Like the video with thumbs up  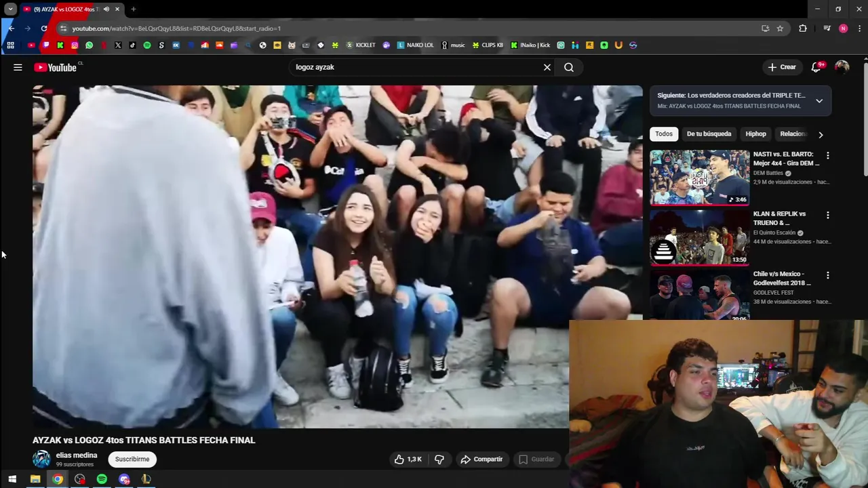[x=408, y=459]
